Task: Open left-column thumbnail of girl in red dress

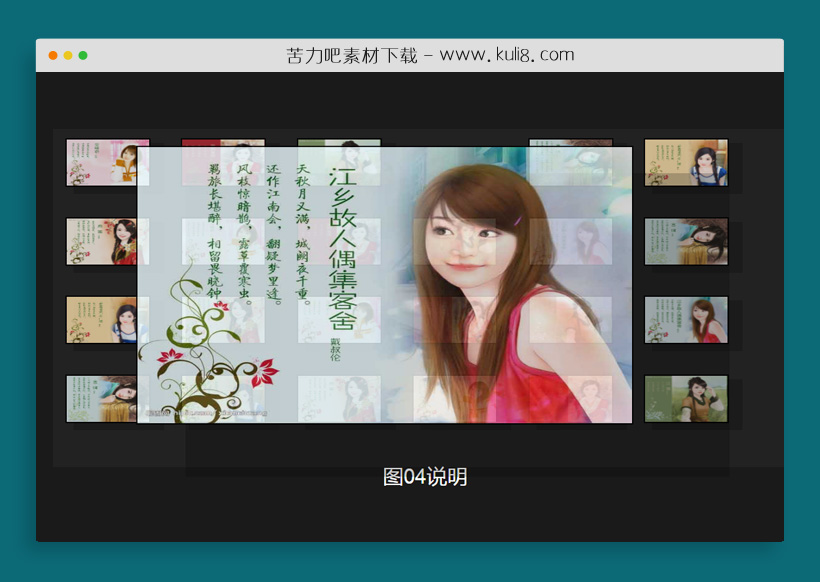Action: [101, 241]
